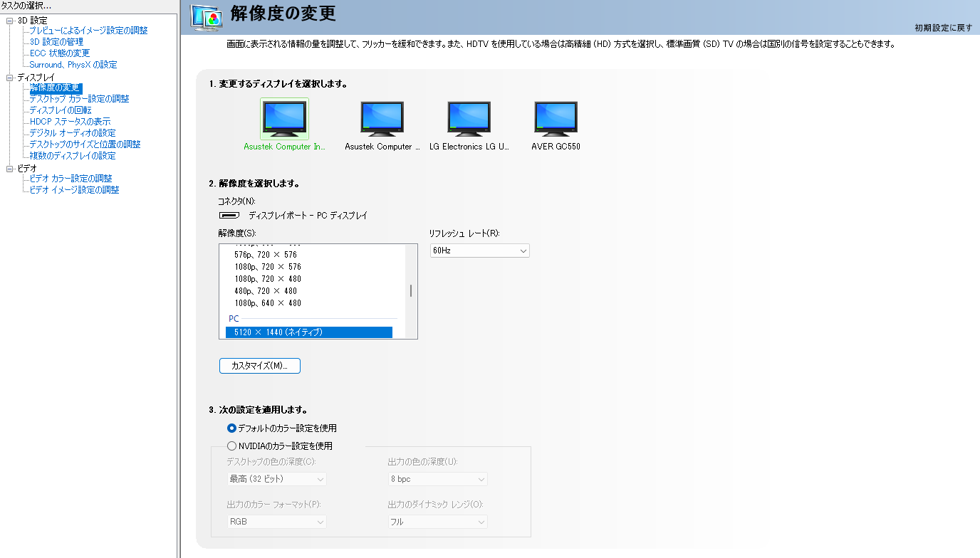Open 出力の色の深度 dropdown showing 8 bpc
Screen dimensions: 980x558
[437, 479]
